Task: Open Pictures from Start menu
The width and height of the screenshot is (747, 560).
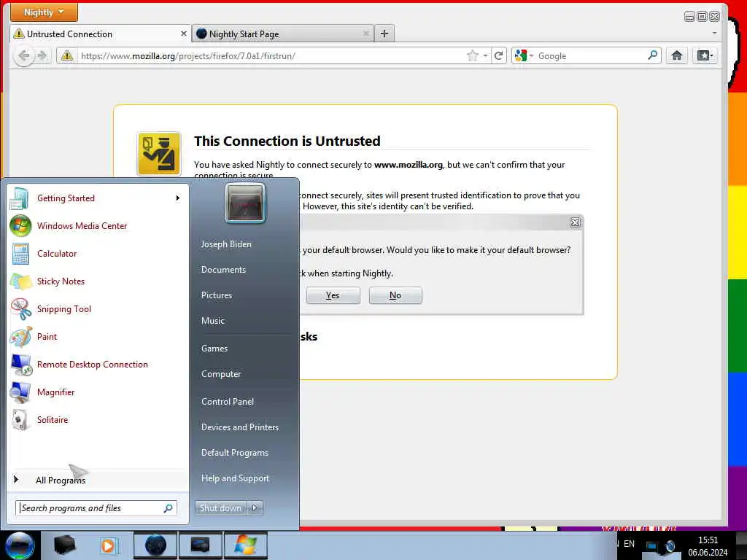Action: point(216,295)
